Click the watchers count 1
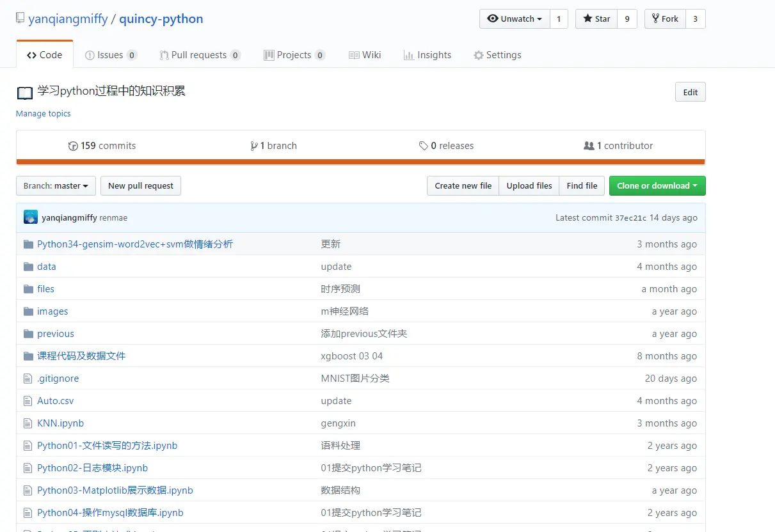Screen dimensions: 775x532 (x=559, y=19)
